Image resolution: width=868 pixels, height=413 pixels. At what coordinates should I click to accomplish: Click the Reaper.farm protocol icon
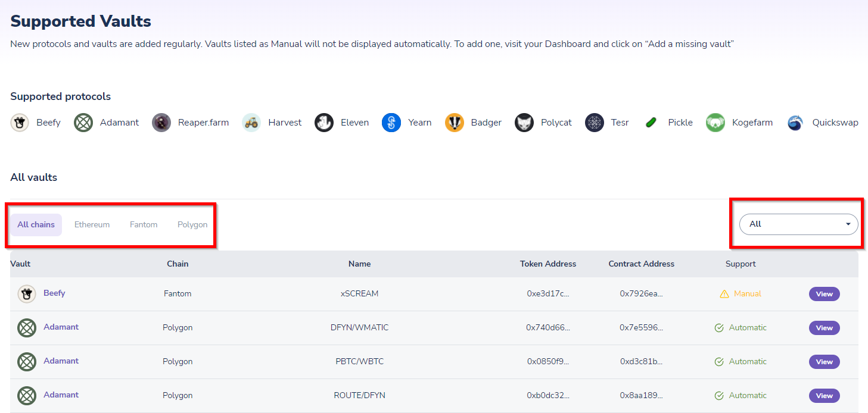coord(161,123)
